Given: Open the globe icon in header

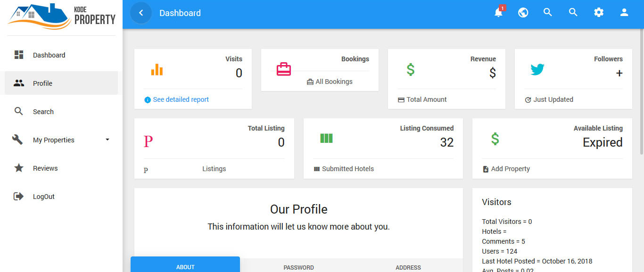Looking at the screenshot, I should tap(523, 13).
